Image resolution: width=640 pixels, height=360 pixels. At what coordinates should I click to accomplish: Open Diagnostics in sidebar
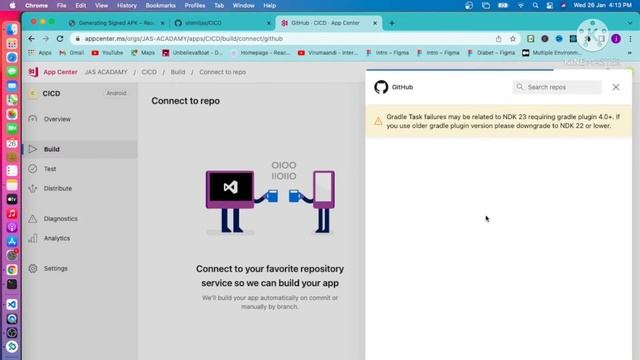pyautogui.click(x=60, y=219)
